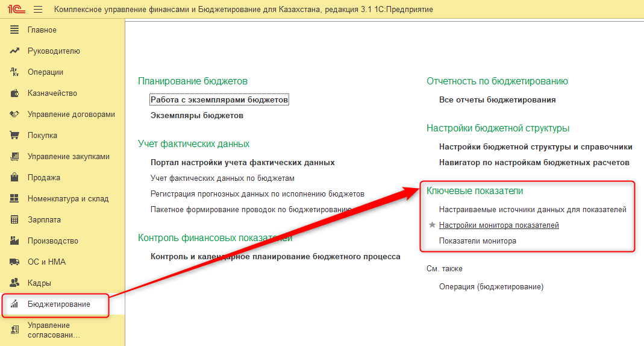Click the Покупка shopping cart icon
This screenshot has height=346, width=644.
[14, 135]
